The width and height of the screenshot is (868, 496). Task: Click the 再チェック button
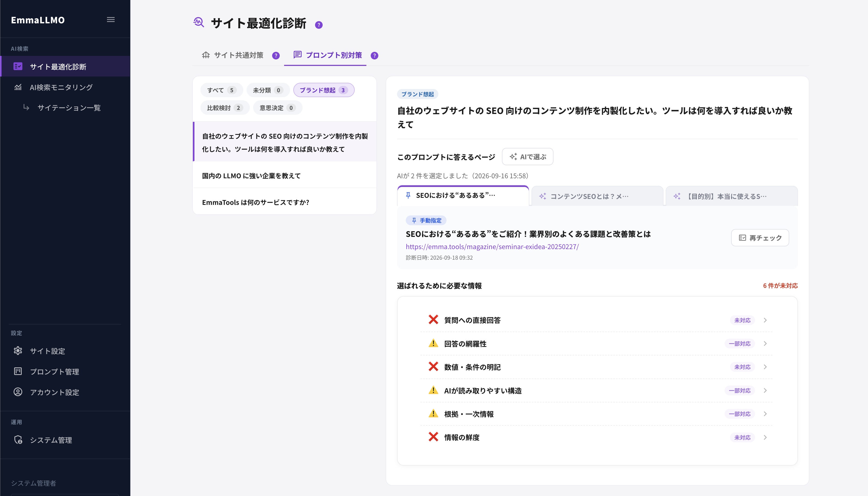[760, 238]
